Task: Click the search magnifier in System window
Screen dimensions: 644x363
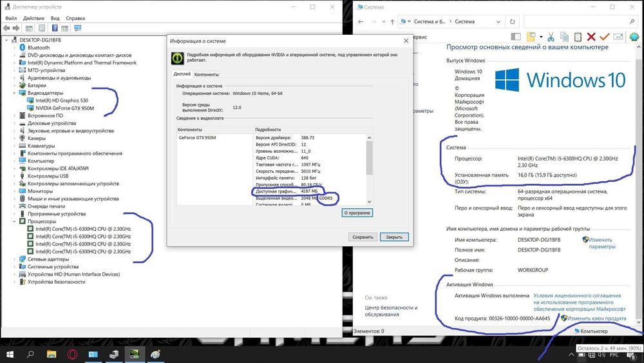Action: [x=632, y=21]
